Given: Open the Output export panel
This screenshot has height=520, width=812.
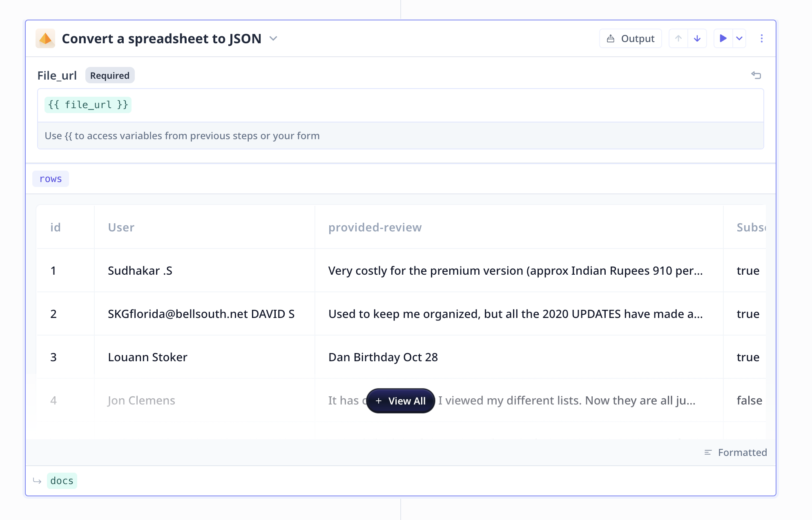Looking at the screenshot, I should pos(630,38).
